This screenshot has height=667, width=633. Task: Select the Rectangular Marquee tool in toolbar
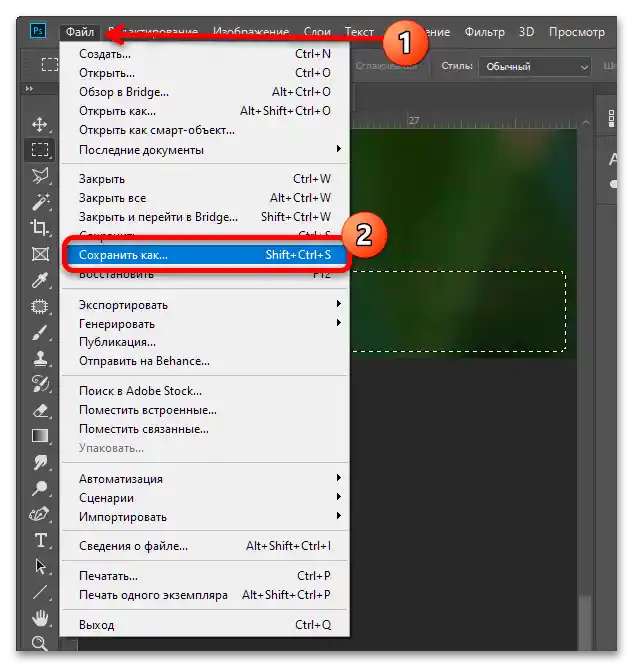click(40, 150)
